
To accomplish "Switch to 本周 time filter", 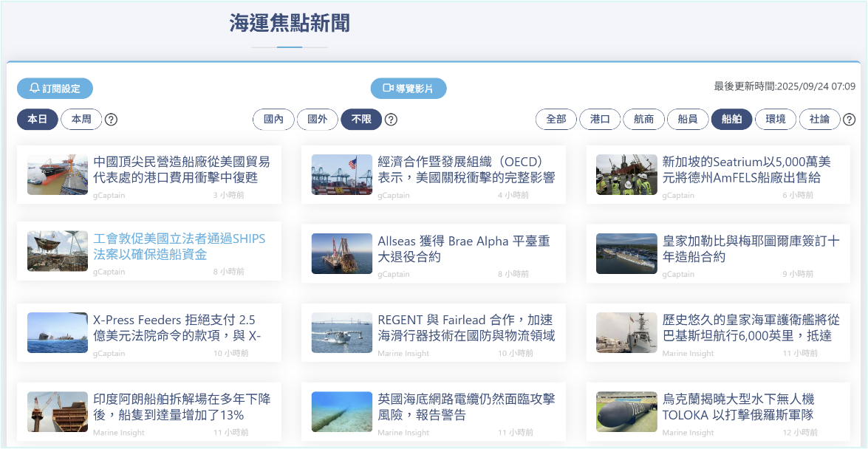I will click(x=81, y=120).
